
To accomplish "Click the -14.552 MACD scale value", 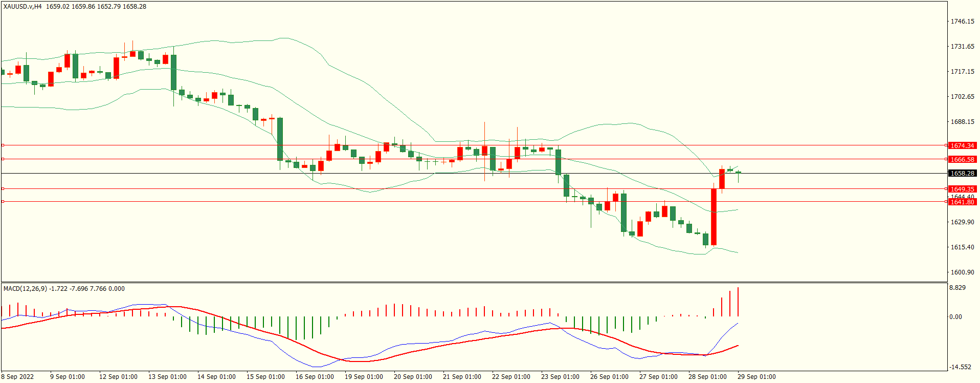I will point(960,367).
